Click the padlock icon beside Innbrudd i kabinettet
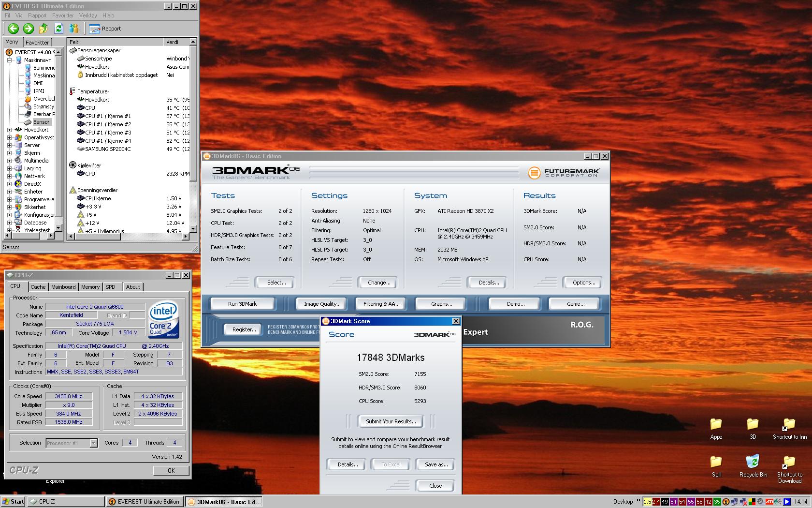This screenshot has height=508, width=812. [x=80, y=75]
